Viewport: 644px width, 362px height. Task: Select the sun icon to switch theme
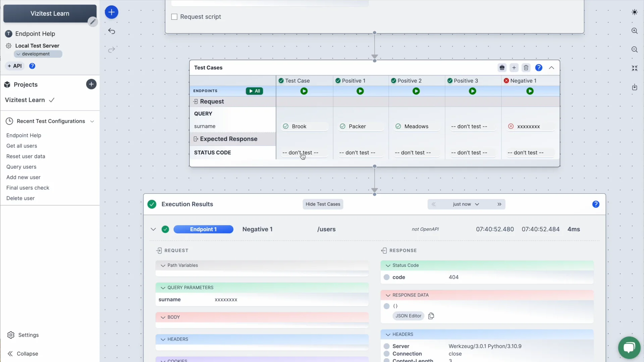point(635,12)
